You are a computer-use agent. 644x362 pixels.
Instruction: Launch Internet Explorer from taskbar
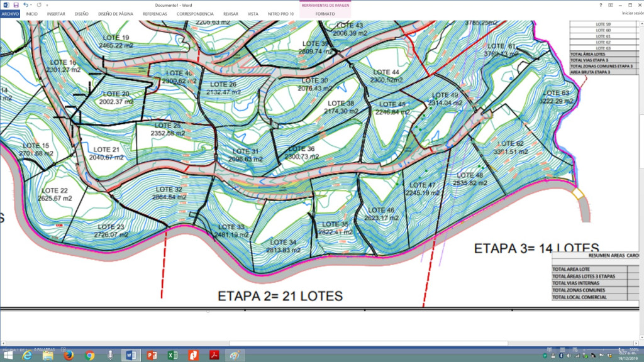pyautogui.click(x=28, y=356)
